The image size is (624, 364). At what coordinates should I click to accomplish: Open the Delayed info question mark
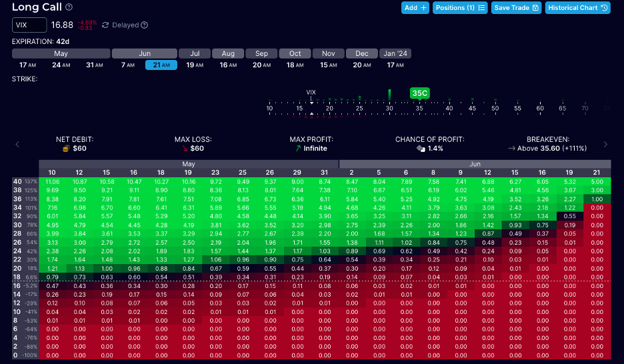(145, 25)
